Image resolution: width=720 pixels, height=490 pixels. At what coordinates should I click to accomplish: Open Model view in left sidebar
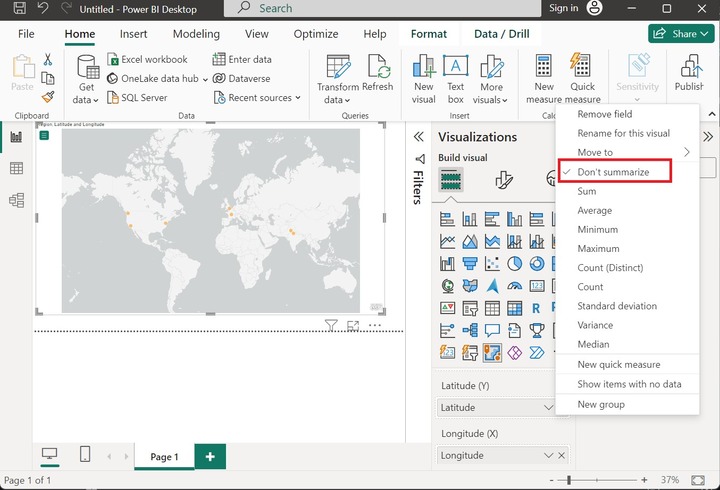[16, 200]
